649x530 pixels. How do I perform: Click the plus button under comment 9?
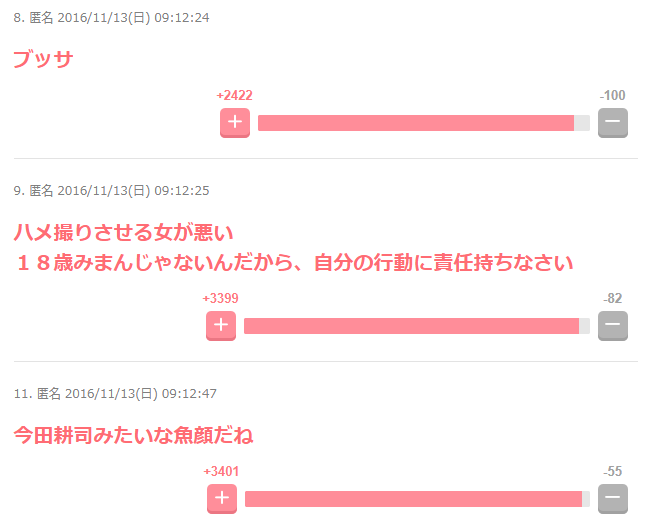click(221, 326)
